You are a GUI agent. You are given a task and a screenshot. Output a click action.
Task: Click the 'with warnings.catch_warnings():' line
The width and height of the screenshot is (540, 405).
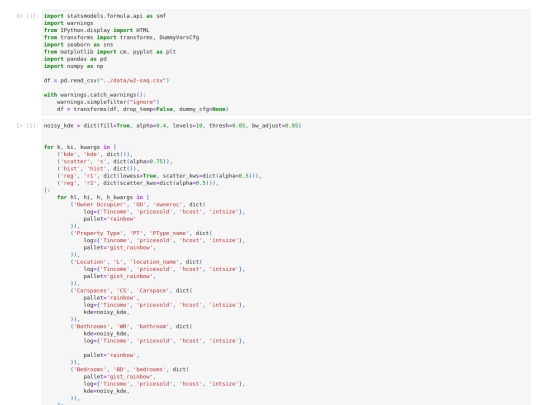pos(95,95)
